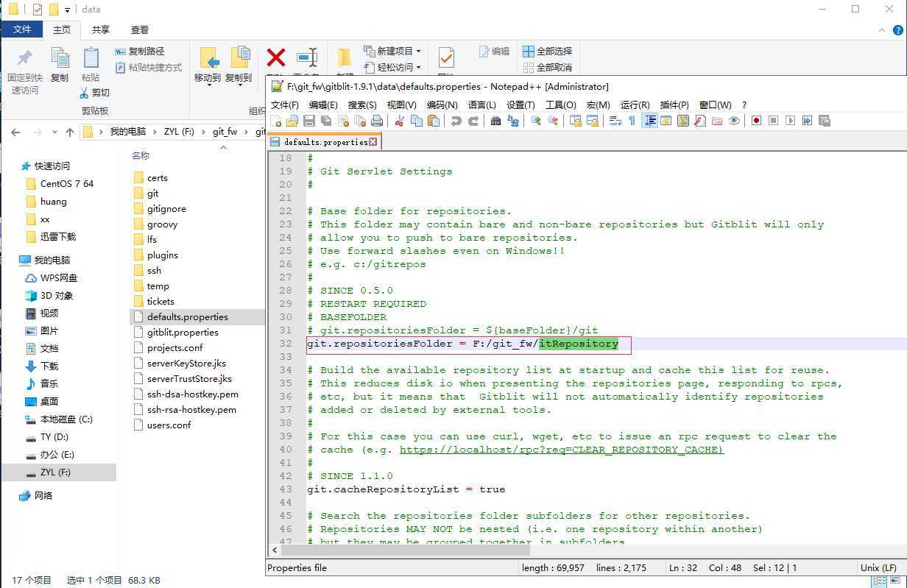Toggle show all characters pilcrow icon
Screen dimensions: 907x588
[632, 121]
